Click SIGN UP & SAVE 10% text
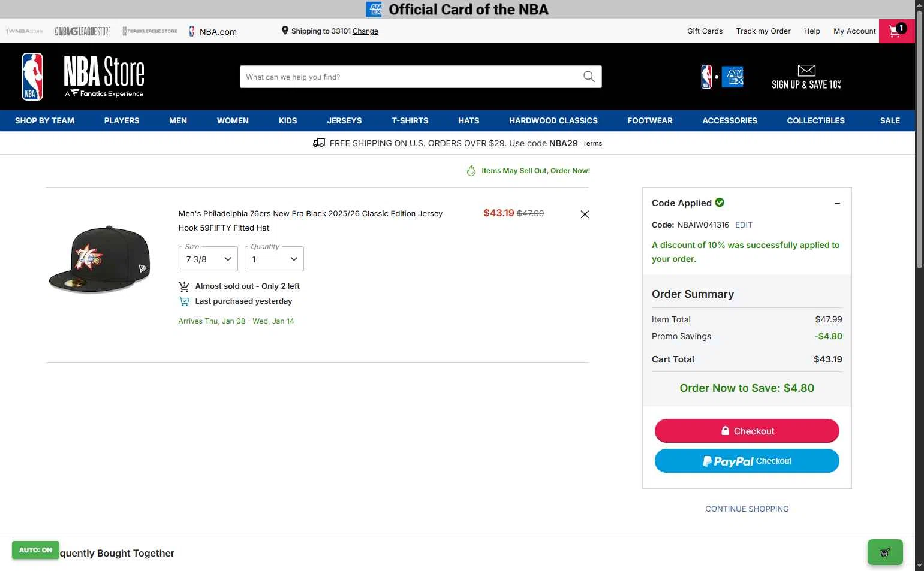Viewport: 924px width, 571px height. [x=806, y=84]
